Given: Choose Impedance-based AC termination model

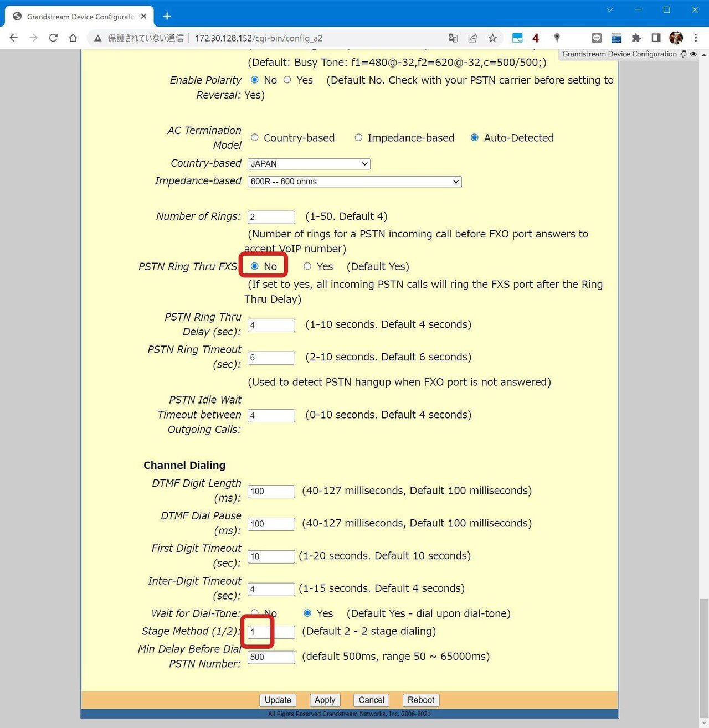Looking at the screenshot, I should click(358, 137).
